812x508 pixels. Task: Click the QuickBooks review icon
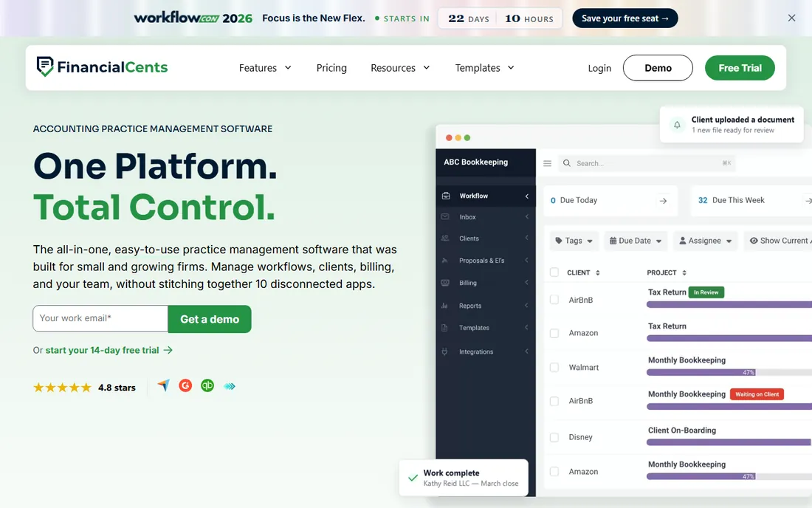tap(207, 385)
